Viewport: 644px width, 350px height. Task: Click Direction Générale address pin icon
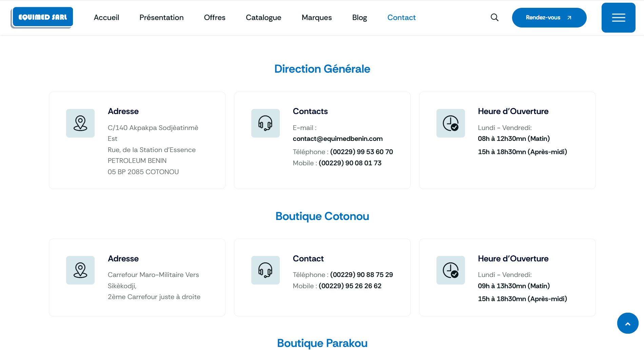pyautogui.click(x=80, y=123)
